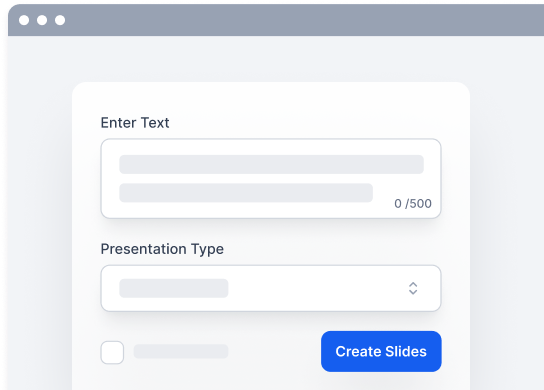
Task: Click the Presentation Type label
Action: coord(162,249)
